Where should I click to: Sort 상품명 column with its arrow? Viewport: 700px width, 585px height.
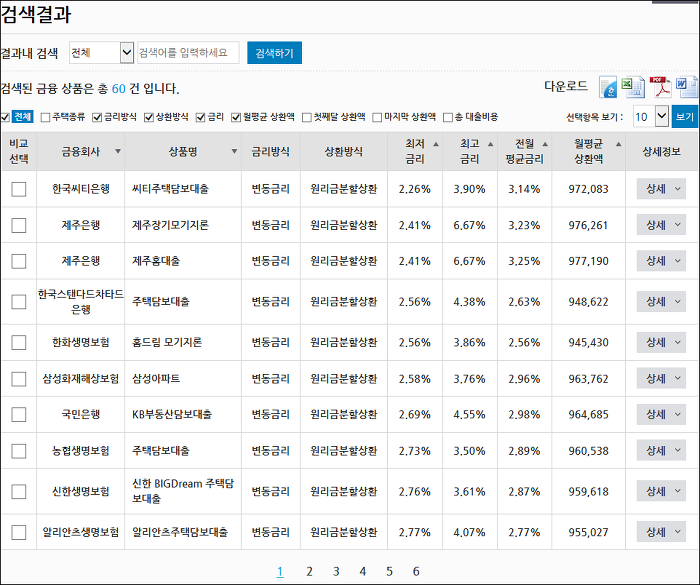[x=234, y=151]
